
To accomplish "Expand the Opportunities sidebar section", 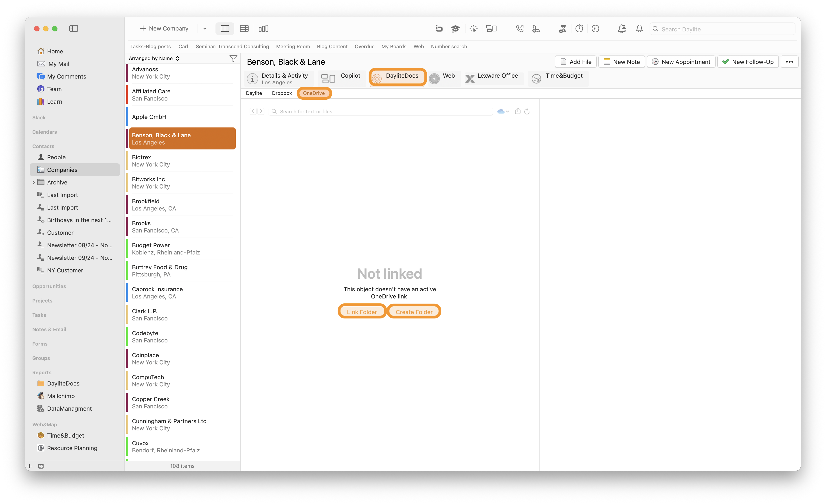I will (x=49, y=286).
